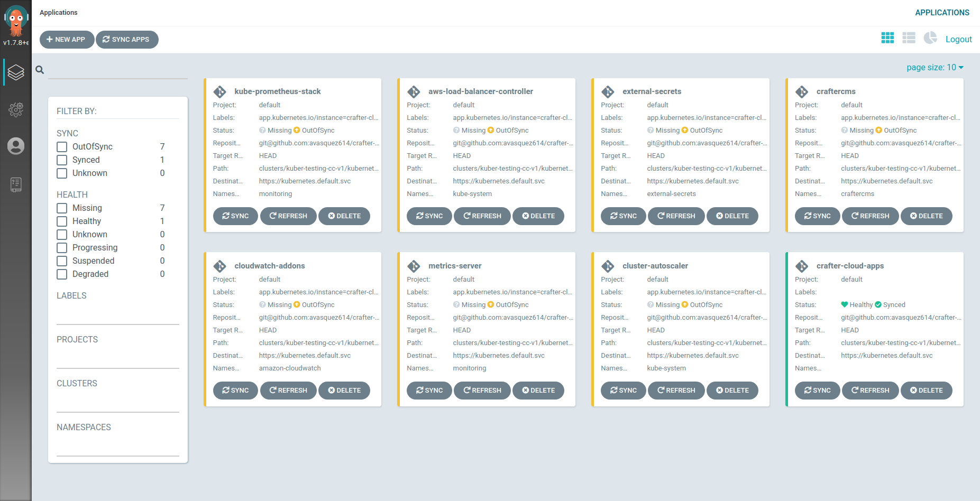The width and height of the screenshot is (980, 501).
Task: Refresh the crafter-cloud-apps application
Action: [871, 391]
